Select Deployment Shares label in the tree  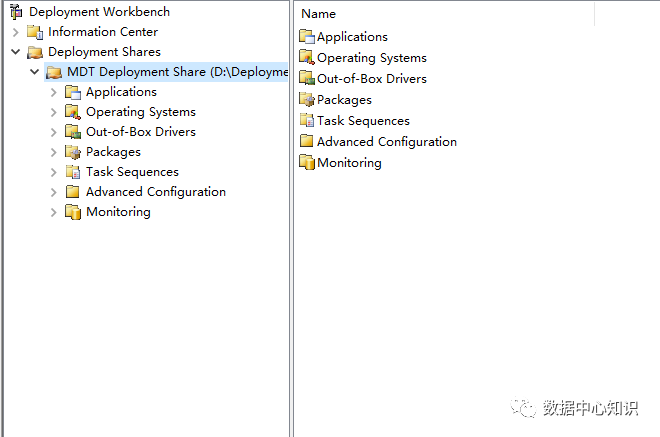tap(104, 52)
